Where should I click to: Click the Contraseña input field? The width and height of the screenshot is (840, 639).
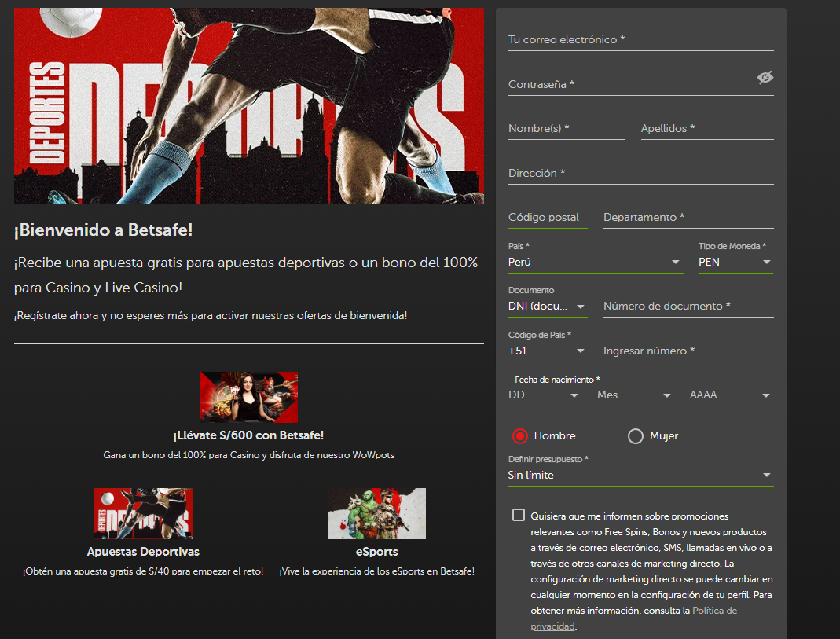(x=629, y=84)
